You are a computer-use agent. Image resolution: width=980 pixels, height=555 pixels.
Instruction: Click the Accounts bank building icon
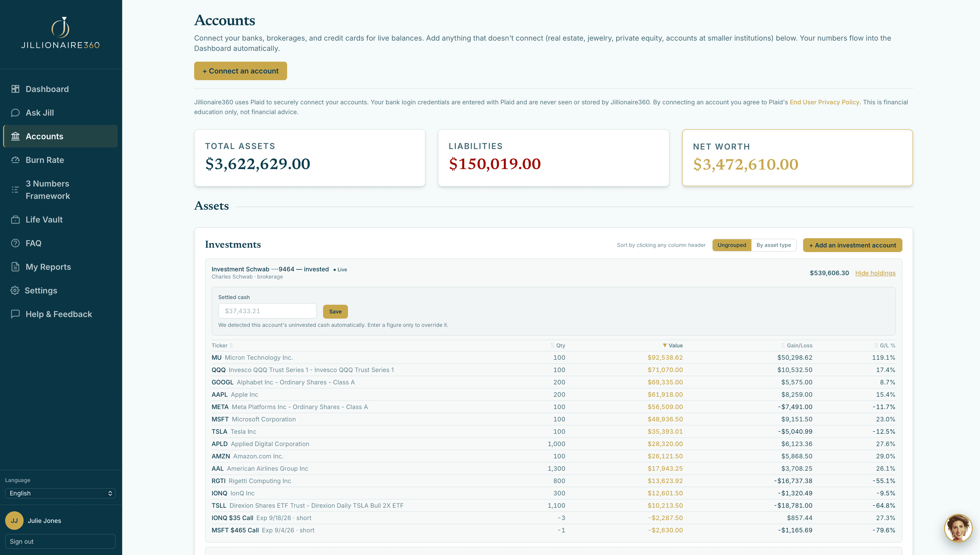tap(15, 136)
